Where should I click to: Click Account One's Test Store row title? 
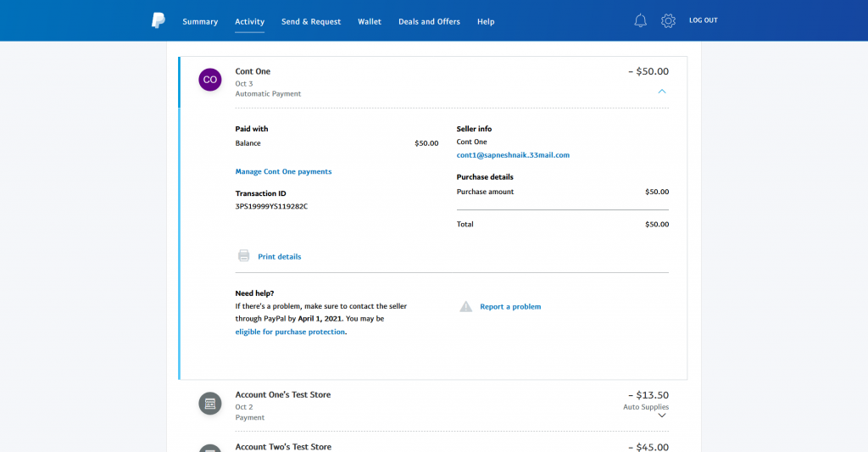pos(283,395)
